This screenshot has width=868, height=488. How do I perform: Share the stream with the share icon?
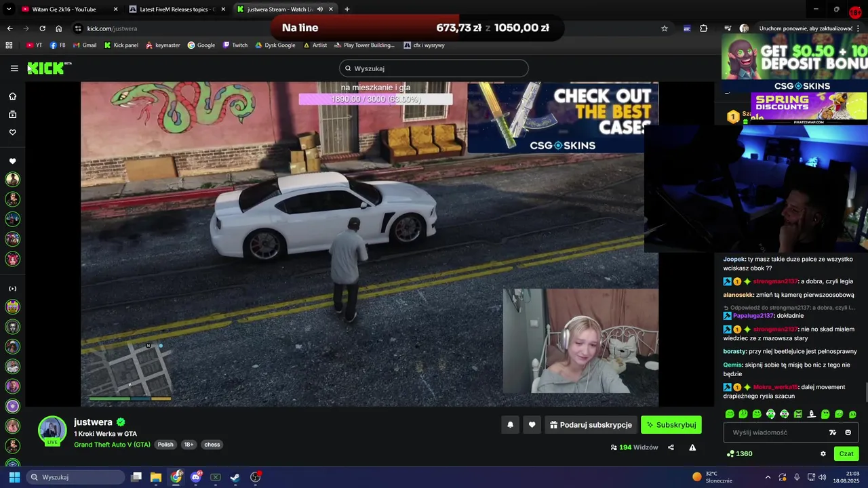tap(671, 447)
